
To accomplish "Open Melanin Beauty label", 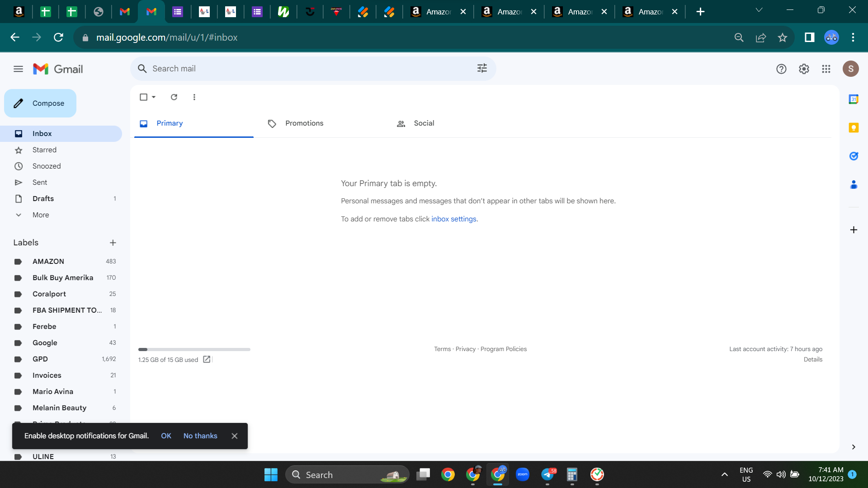I will point(61,408).
